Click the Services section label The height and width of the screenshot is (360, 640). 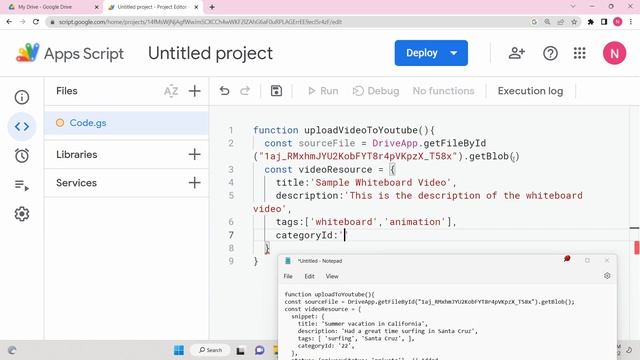click(x=76, y=182)
